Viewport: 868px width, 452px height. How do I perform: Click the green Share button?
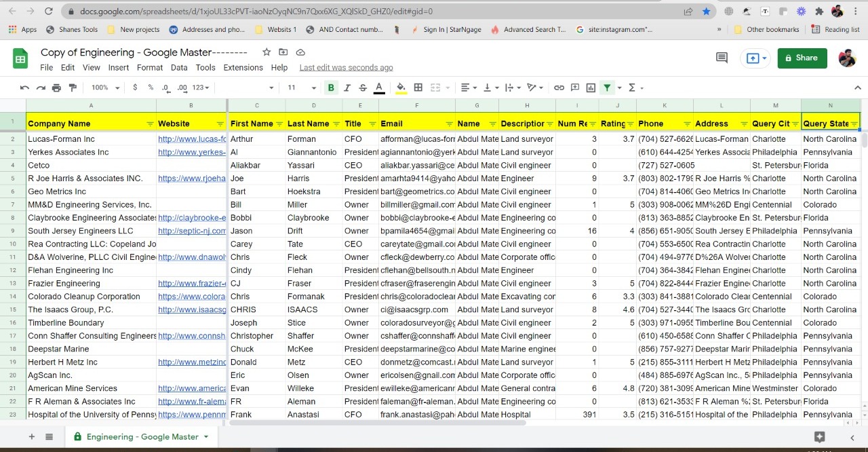(x=802, y=58)
